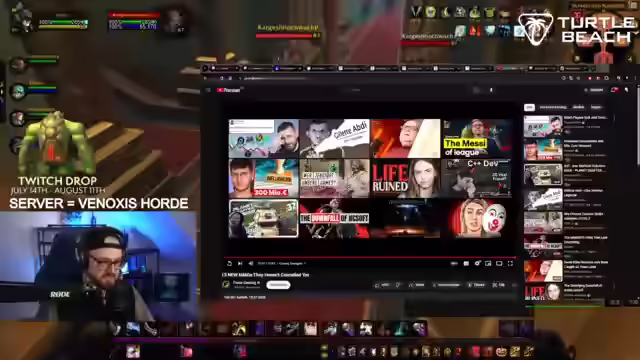Use the yellow lightning action bar ability
Image resolution: width=640 pixels, height=360 pixels.
[239, 329]
